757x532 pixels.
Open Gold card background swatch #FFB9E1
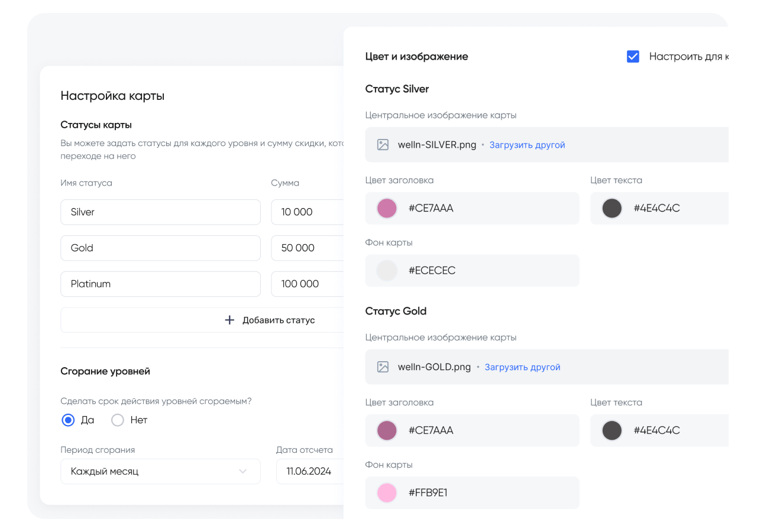coord(387,493)
